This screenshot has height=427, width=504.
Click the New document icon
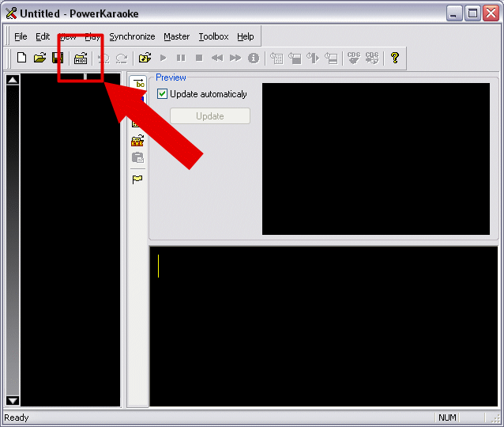(22, 58)
